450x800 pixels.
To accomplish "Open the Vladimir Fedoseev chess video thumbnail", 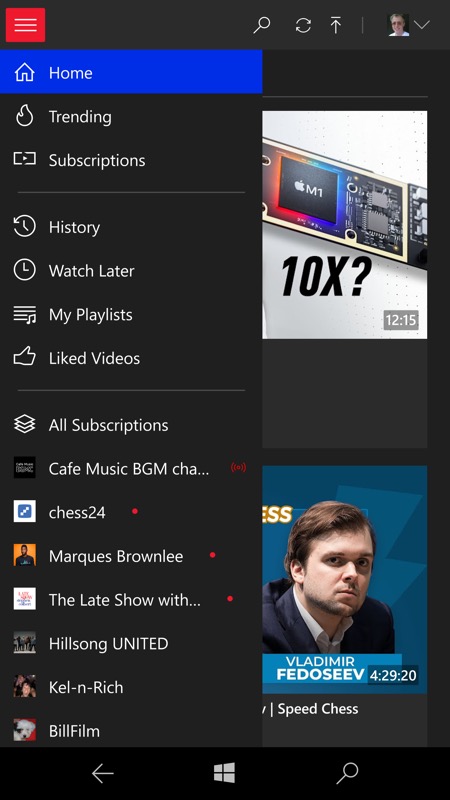I will pos(345,579).
